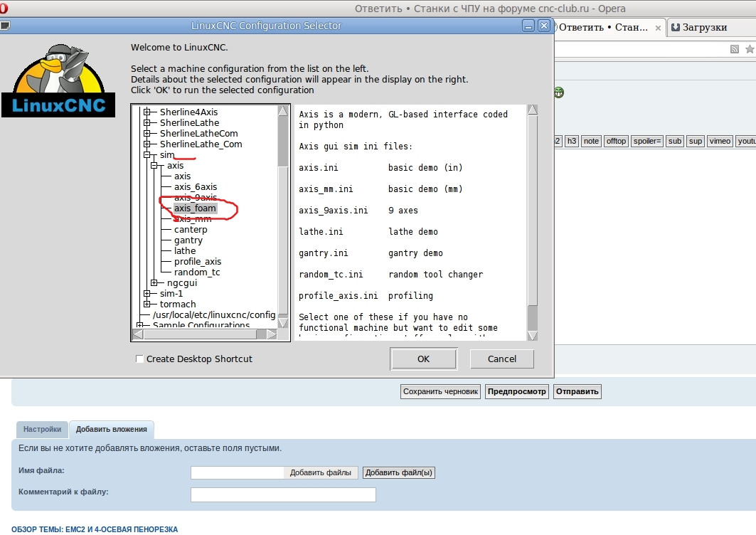Switch to the Ответить Opera tab
Screen dimensions: 756x535
click(x=603, y=28)
